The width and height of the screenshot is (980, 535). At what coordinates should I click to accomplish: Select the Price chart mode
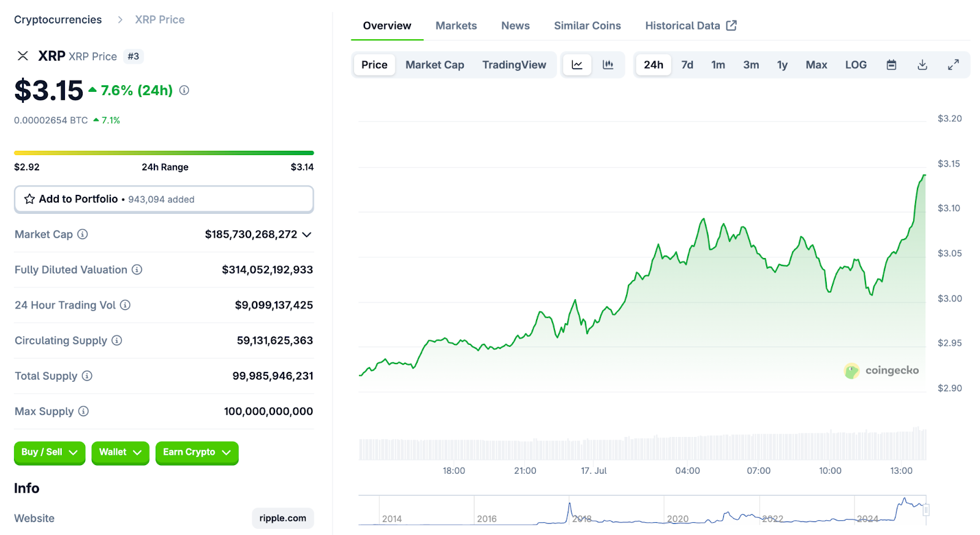click(x=374, y=65)
